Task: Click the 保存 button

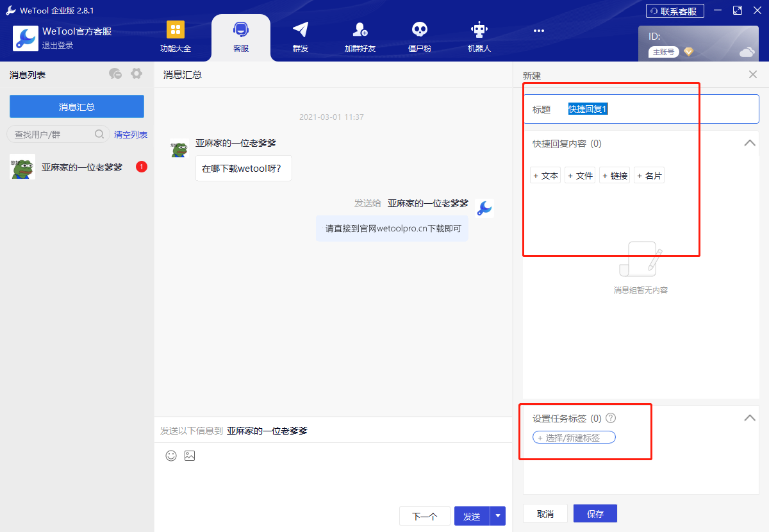Action: pyautogui.click(x=595, y=514)
